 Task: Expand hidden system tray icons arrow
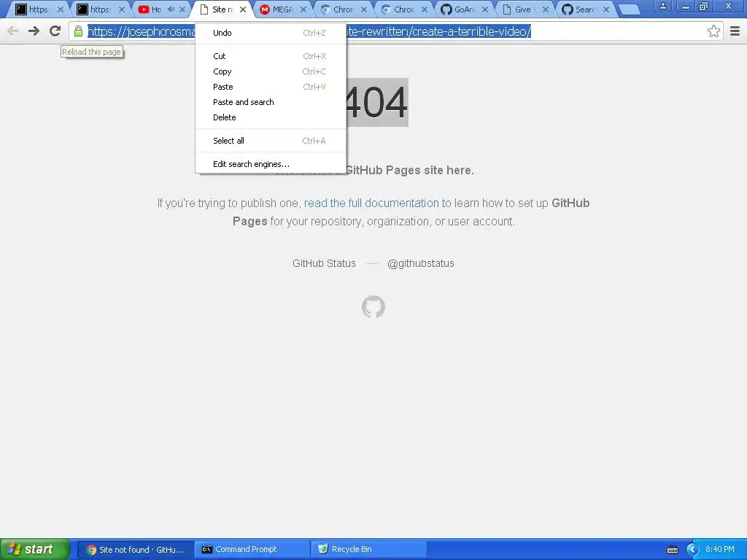(x=692, y=550)
